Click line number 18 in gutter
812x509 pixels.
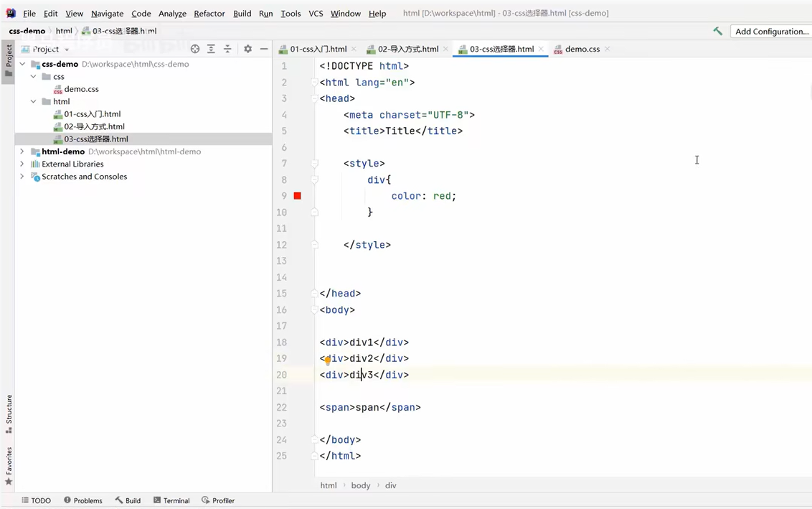coord(281,342)
